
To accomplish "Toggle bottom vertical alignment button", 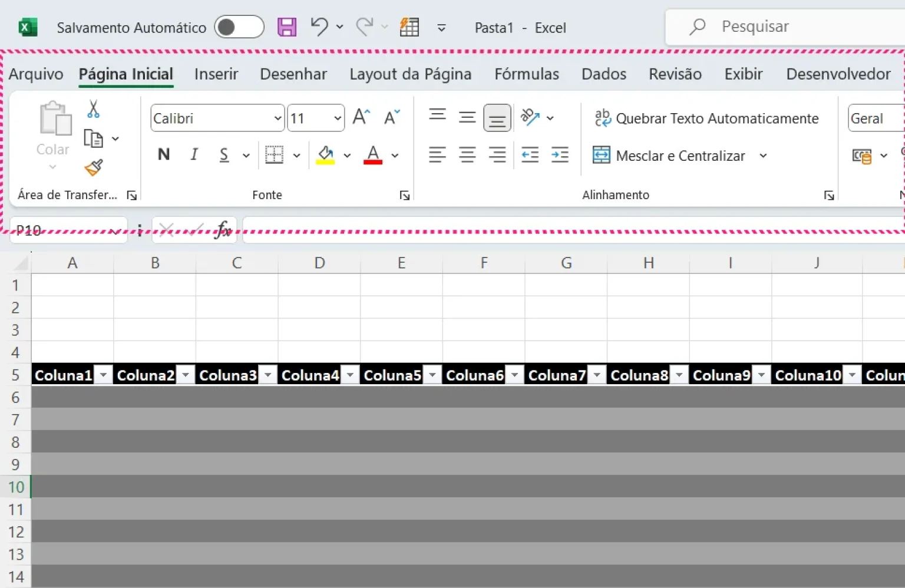I will click(497, 118).
